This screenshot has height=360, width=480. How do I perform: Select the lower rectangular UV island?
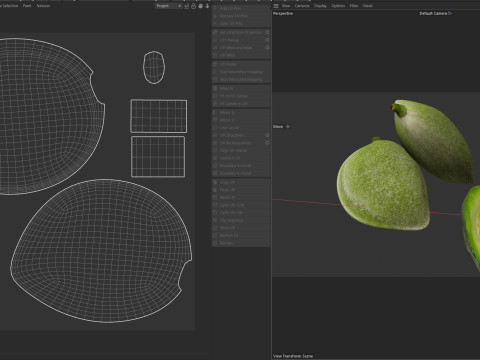coord(158,156)
